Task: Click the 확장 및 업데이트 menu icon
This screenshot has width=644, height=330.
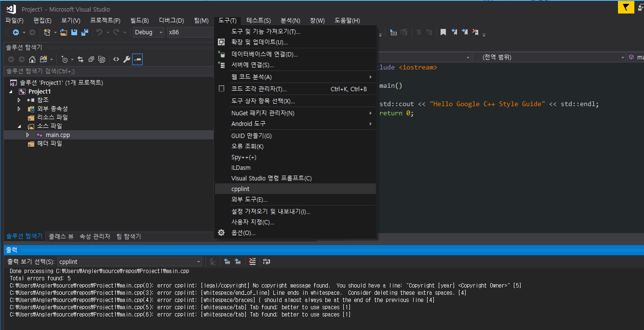Action: [x=221, y=42]
